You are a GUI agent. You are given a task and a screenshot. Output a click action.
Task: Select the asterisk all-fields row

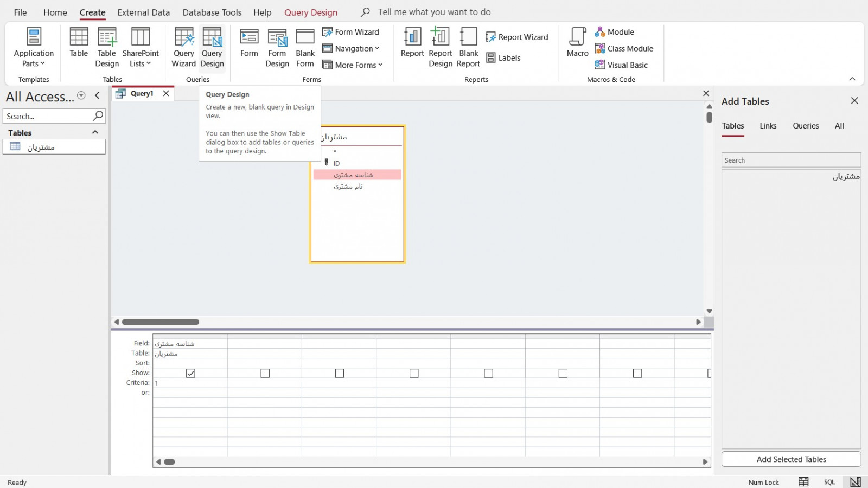click(358, 151)
